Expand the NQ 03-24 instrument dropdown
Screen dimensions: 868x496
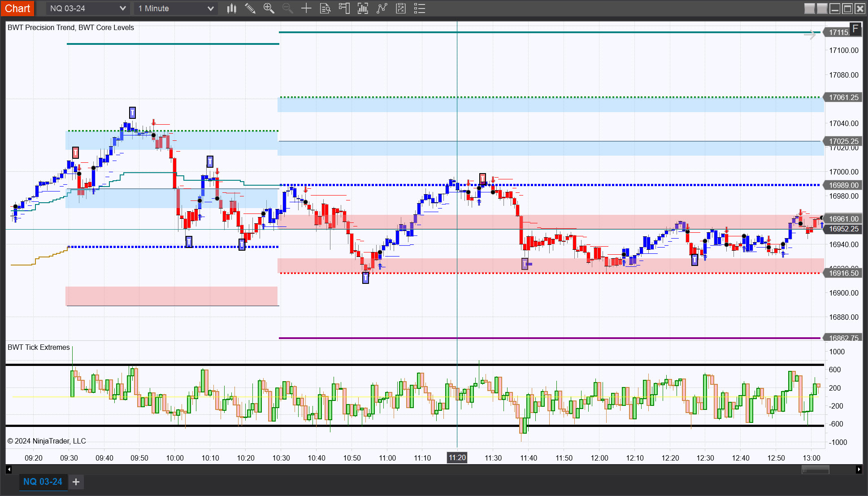click(x=122, y=9)
